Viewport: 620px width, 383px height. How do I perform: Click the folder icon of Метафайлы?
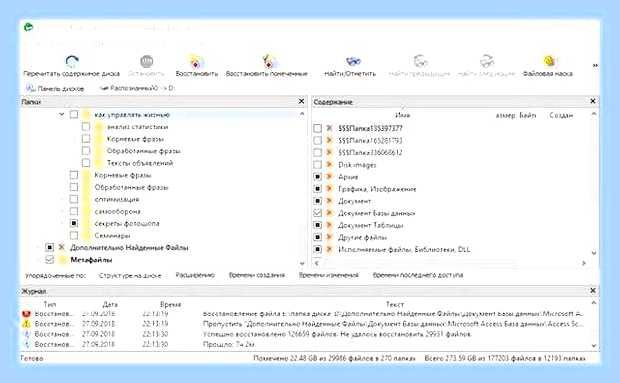coord(62,260)
